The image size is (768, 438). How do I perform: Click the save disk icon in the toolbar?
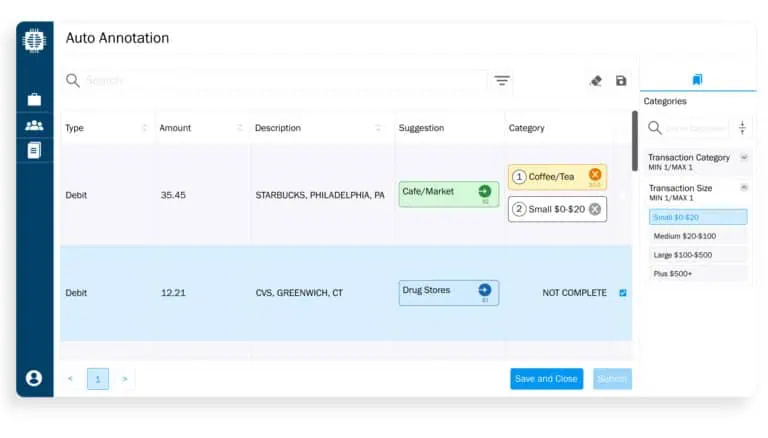pyautogui.click(x=621, y=80)
